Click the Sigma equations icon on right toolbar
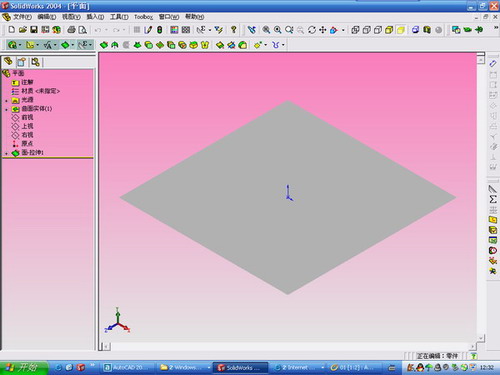The width and height of the screenshot is (500, 375). [x=493, y=199]
